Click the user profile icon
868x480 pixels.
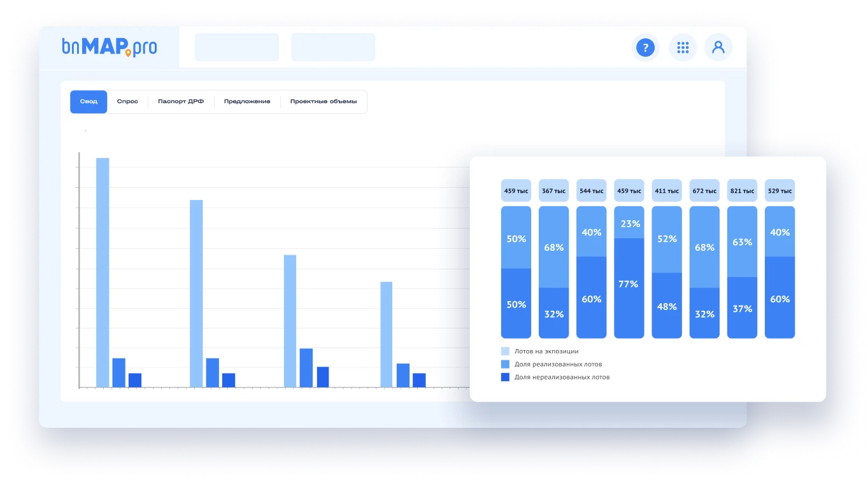click(x=718, y=48)
